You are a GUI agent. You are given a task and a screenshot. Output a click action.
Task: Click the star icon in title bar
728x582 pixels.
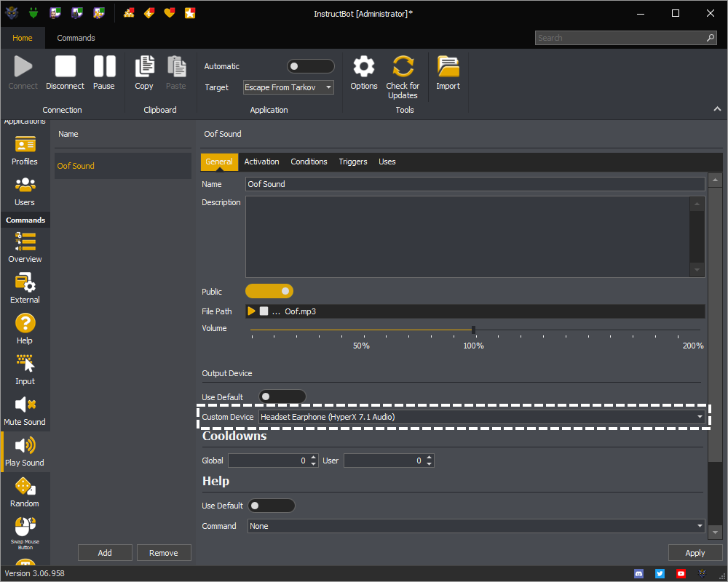[190, 13]
